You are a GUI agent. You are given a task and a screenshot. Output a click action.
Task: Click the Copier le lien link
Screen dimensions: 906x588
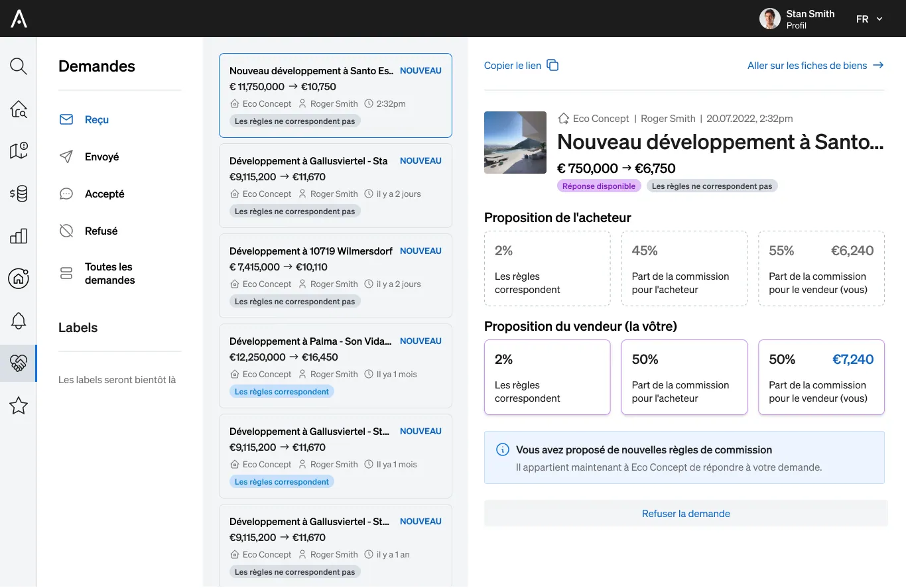[x=513, y=66]
